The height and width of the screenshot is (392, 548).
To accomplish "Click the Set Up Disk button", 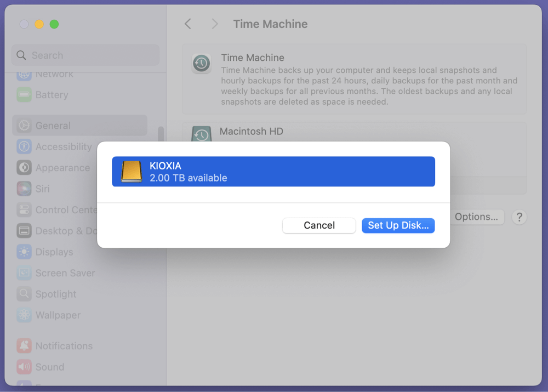I will pos(398,225).
